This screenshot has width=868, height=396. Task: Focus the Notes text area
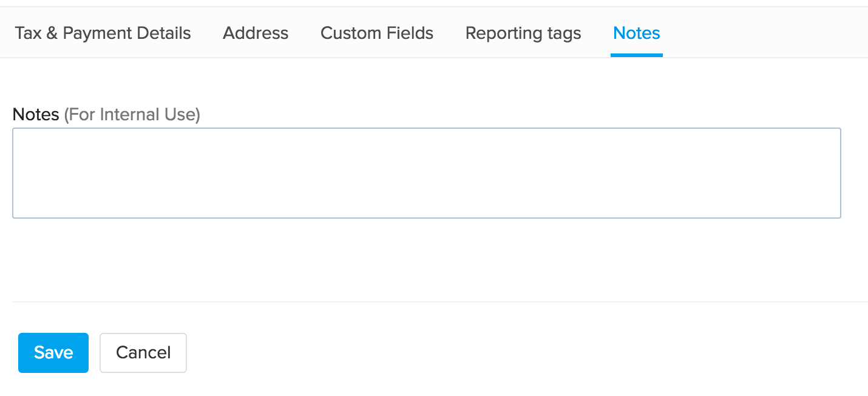427,173
